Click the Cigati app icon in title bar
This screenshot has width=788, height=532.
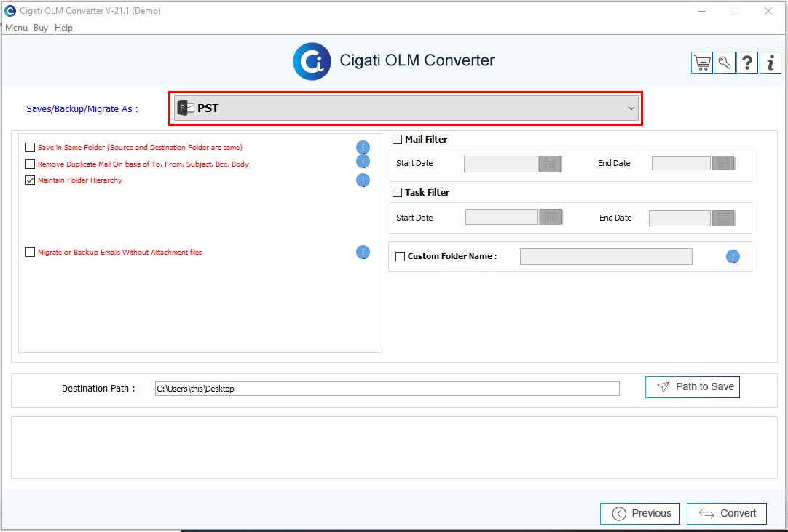point(10,10)
